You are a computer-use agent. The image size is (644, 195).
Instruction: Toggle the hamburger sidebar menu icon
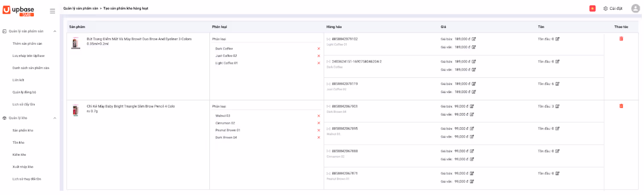point(52,11)
